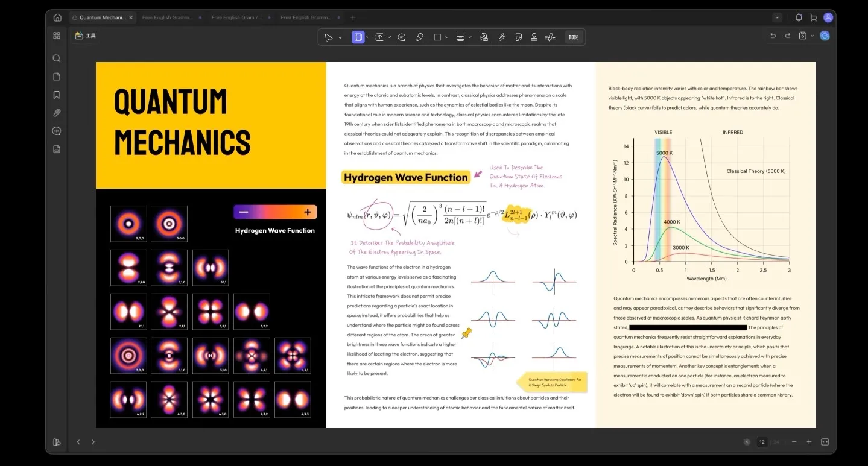
Task: Open attachments panel in left sidebar
Action: (57, 113)
